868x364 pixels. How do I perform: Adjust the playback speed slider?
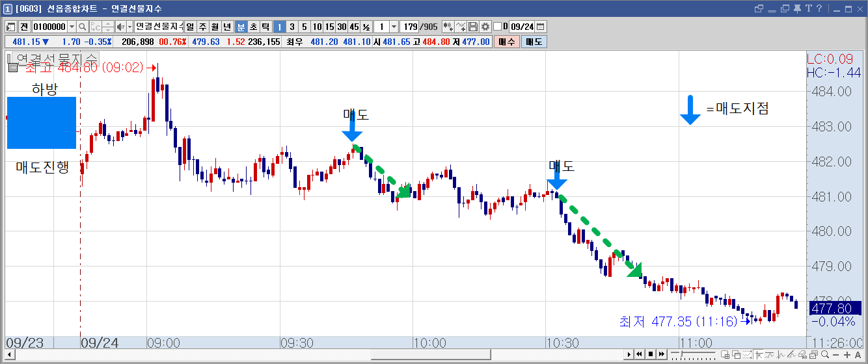click(x=681, y=354)
